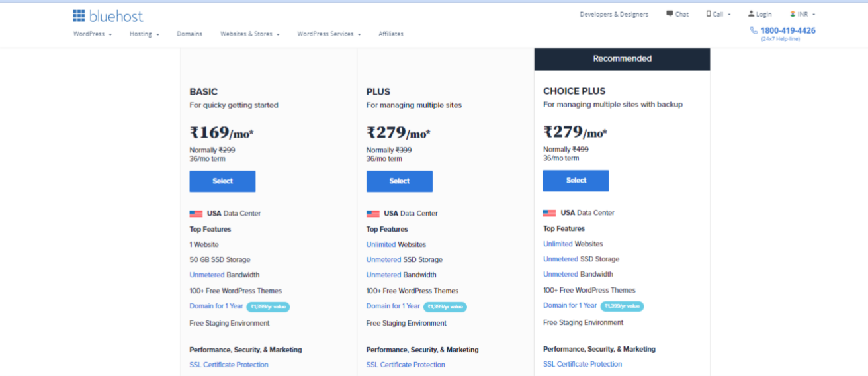Expand the Hosting navigation dropdown
The image size is (868, 376).
(144, 34)
